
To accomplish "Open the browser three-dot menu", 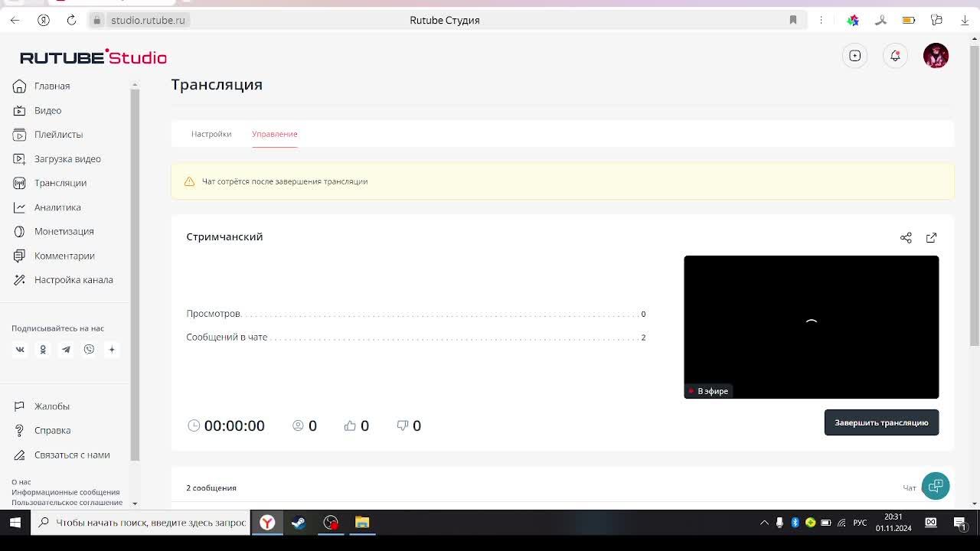I will click(x=821, y=20).
